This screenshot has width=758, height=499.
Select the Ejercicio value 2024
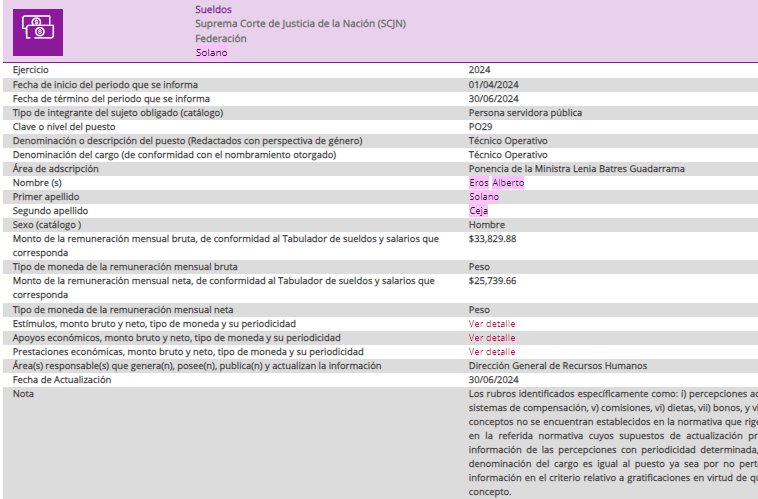tap(479, 70)
